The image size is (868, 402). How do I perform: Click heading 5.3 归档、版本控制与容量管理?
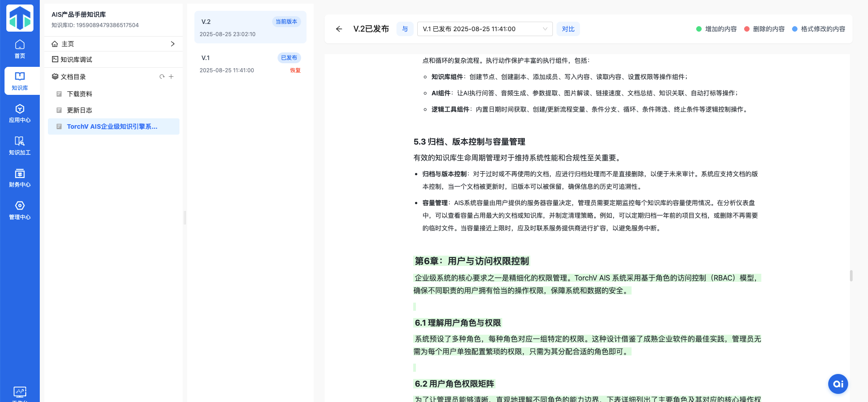(469, 142)
